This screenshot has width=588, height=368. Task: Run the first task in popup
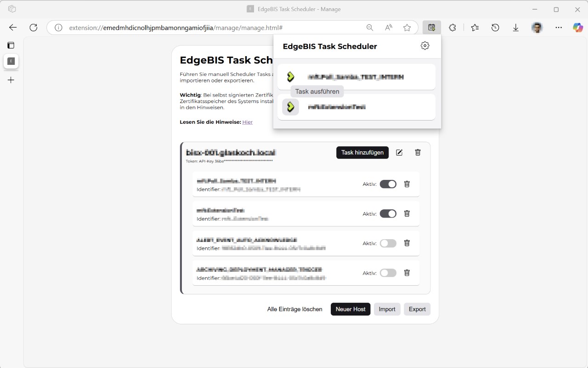290,77
